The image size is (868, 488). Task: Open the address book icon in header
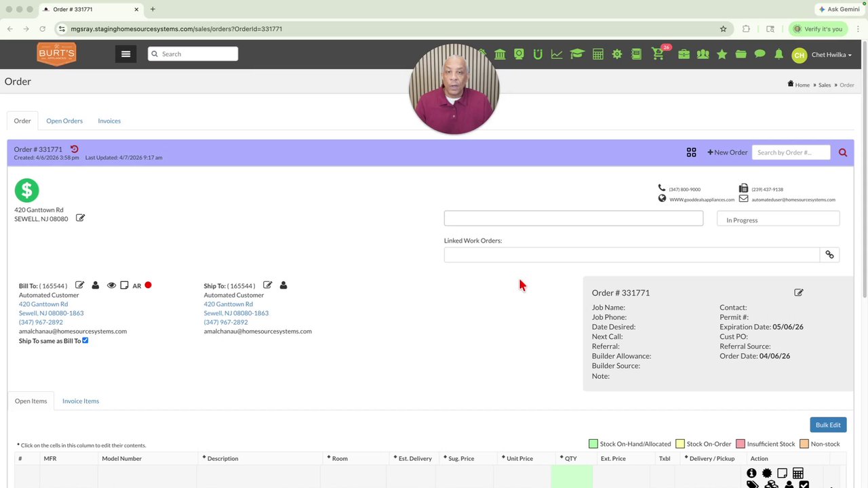(x=636, y=54)
